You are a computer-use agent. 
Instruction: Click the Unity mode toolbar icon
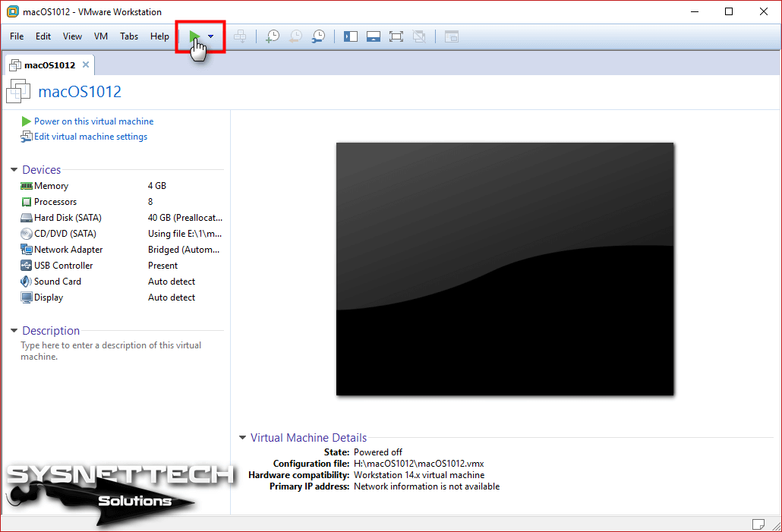pyautogui.click(x=419, y=36)
